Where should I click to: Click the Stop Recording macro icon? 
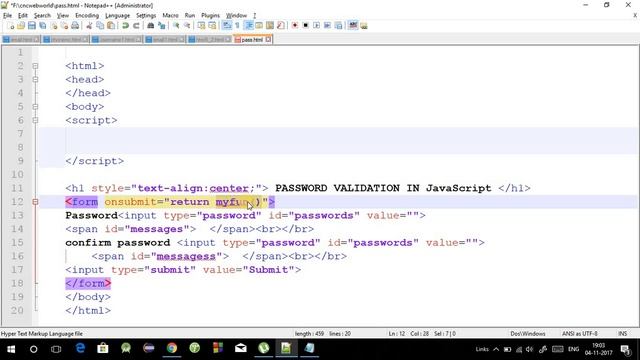[305, 26]
